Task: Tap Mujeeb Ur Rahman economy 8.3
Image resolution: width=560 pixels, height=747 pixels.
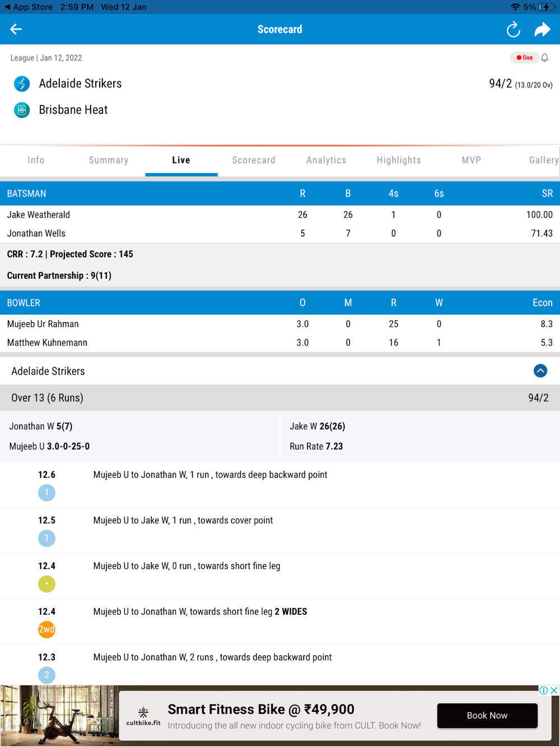Action: click(547, 324)
